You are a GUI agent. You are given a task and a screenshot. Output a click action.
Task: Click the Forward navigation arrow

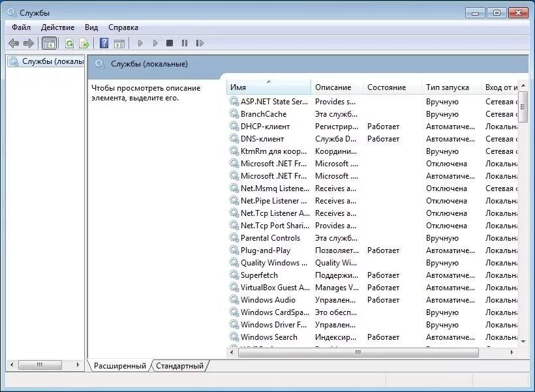pyautogui.click(x=29, y=43)
